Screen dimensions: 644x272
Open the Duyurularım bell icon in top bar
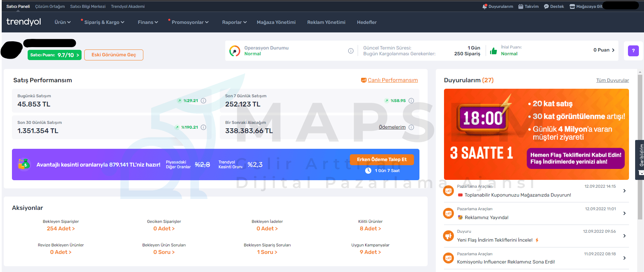click(x=485, y=6)
